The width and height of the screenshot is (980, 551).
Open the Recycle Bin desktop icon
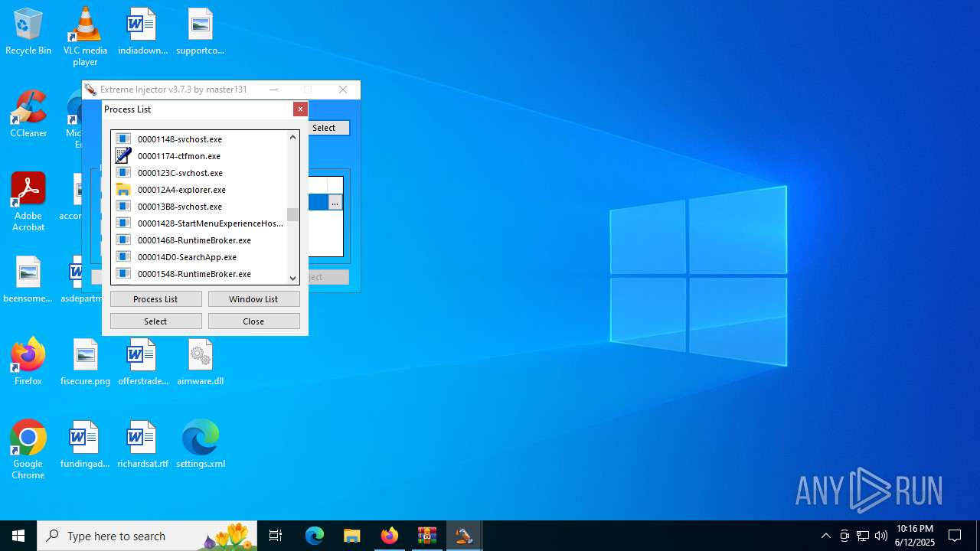pyautogui.click(x=28, y=32)
